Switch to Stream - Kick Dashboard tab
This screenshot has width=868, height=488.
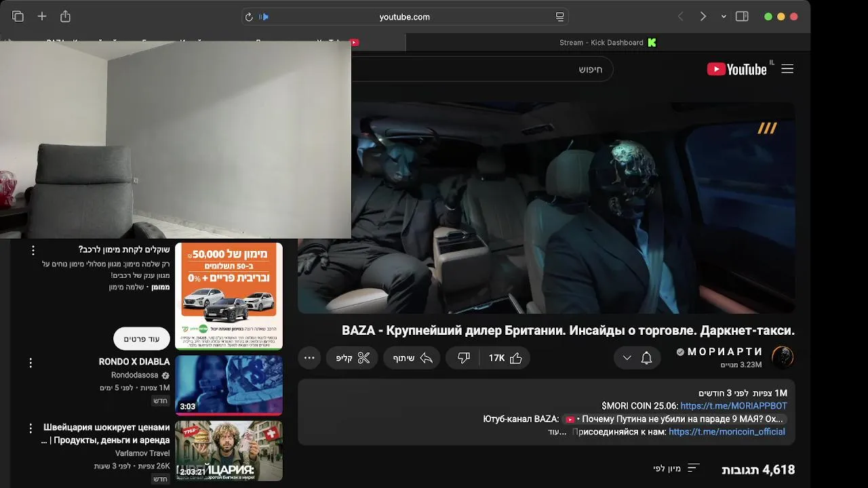(608, 42)
